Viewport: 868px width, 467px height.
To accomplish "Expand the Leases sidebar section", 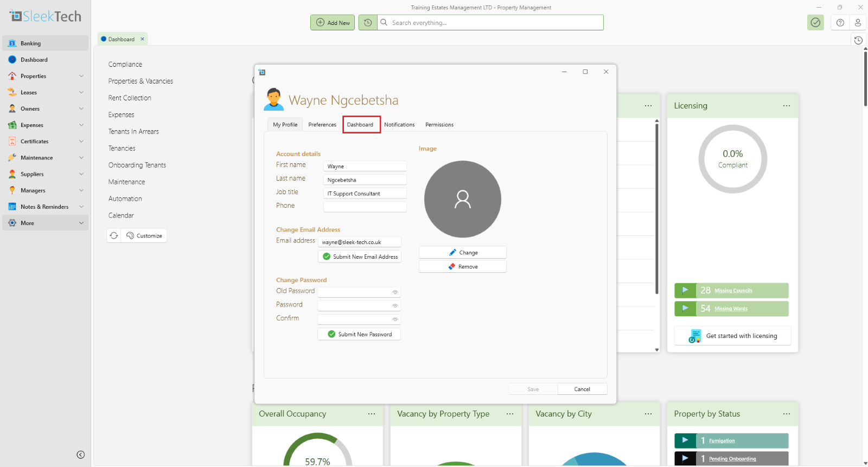I will pyautogui.click(x=81, y=92).
